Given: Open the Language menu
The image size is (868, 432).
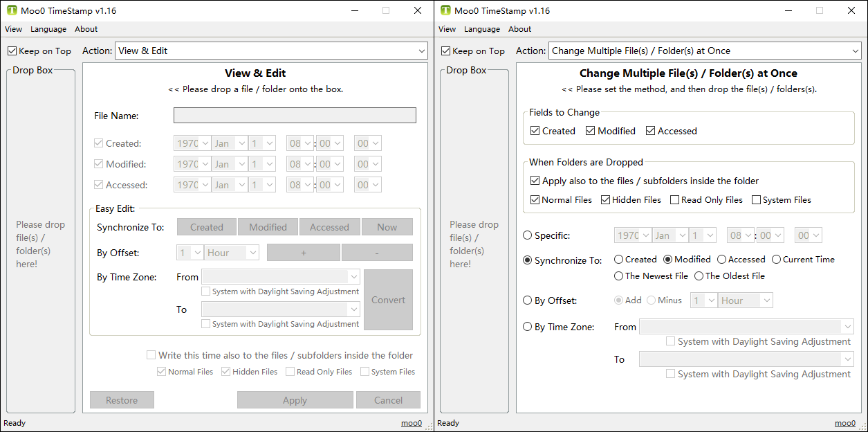Looking at the screenshot, I should [48, 29].
